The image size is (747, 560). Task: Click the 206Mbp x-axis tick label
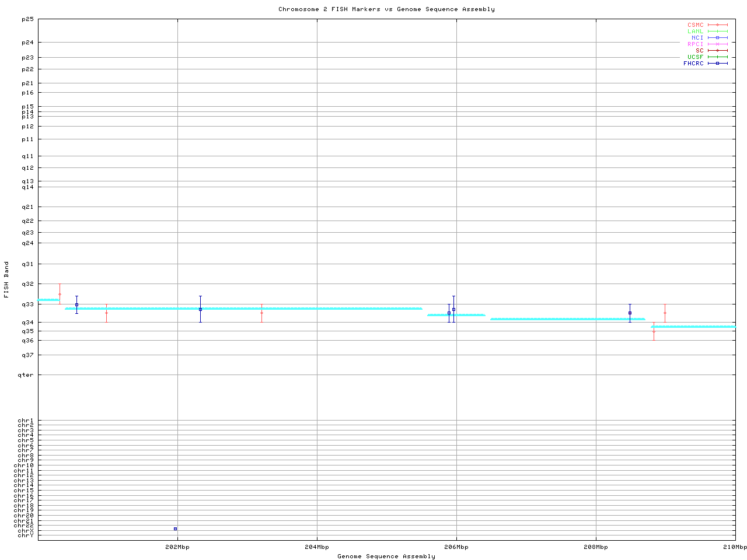[x=456, y=547]
